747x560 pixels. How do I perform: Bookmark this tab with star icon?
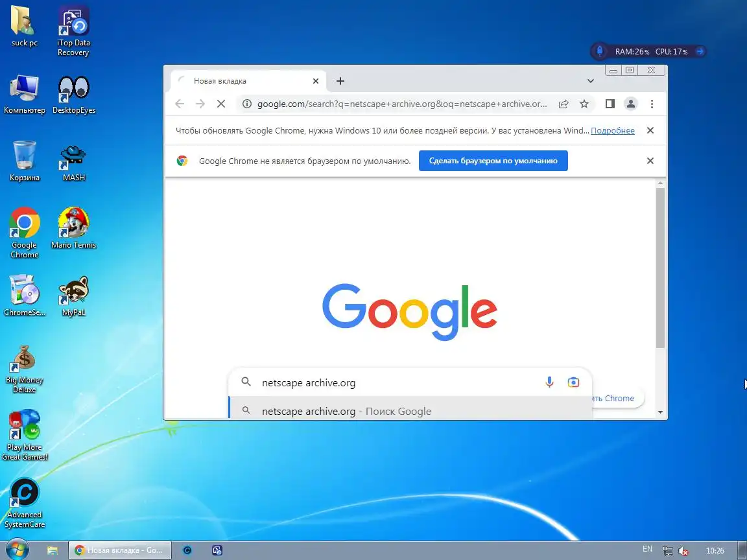(584, 104)
